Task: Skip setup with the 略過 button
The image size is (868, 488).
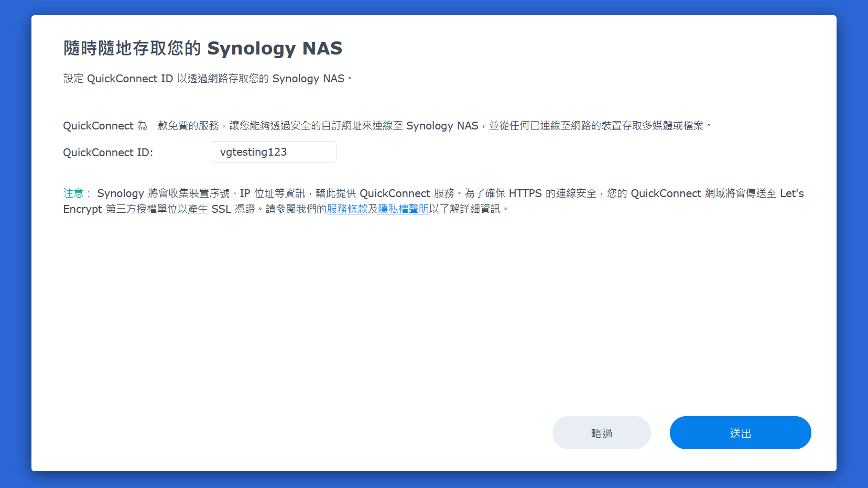Action: click(x=601, y=433)
